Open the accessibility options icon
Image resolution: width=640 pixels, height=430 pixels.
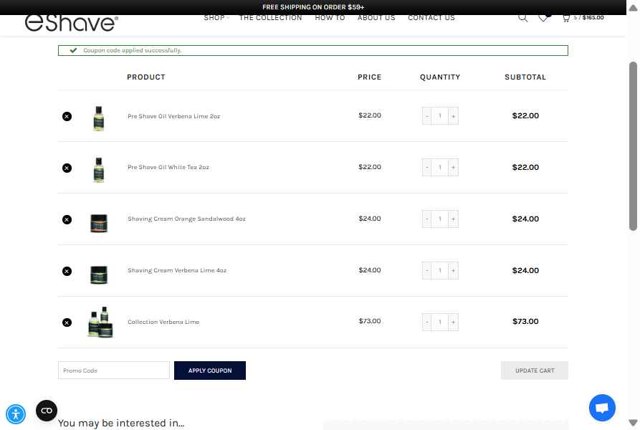coord(16,414)
